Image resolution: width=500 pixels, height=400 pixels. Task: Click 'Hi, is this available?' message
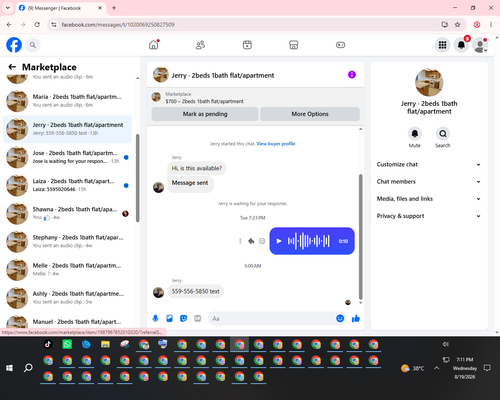click(197, 168)
